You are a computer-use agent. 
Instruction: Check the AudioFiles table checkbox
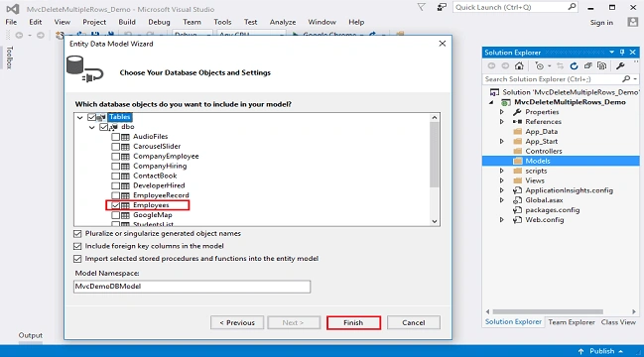tap(115, 137)
